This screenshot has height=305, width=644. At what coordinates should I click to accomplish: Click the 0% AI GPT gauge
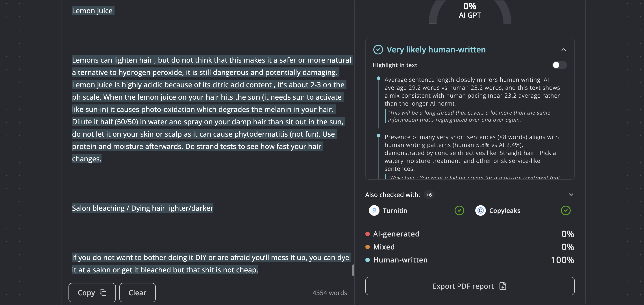point(470,11)
